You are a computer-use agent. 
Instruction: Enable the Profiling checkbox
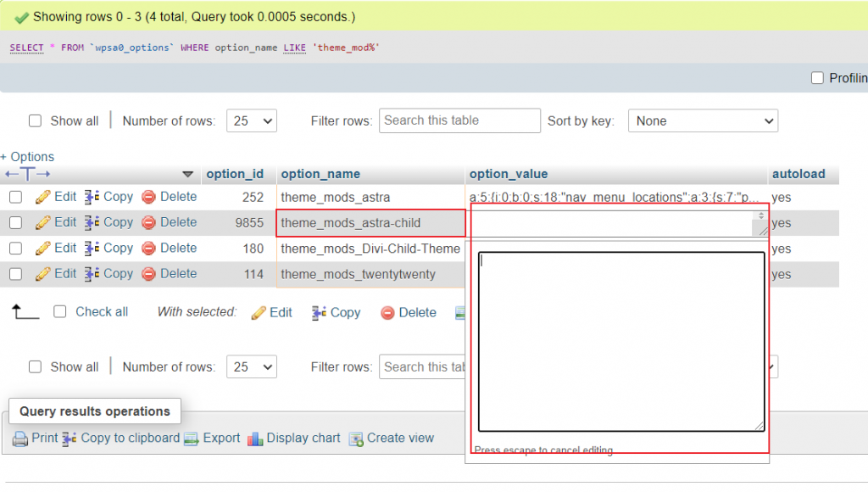(817, 78)
